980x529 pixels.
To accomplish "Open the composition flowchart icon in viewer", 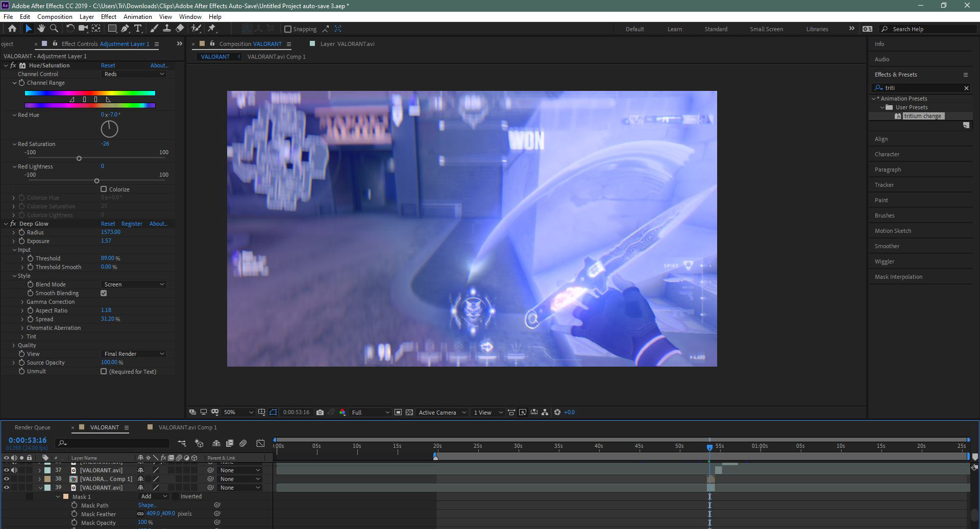I will pyautogui.click(x=545, y=413).
